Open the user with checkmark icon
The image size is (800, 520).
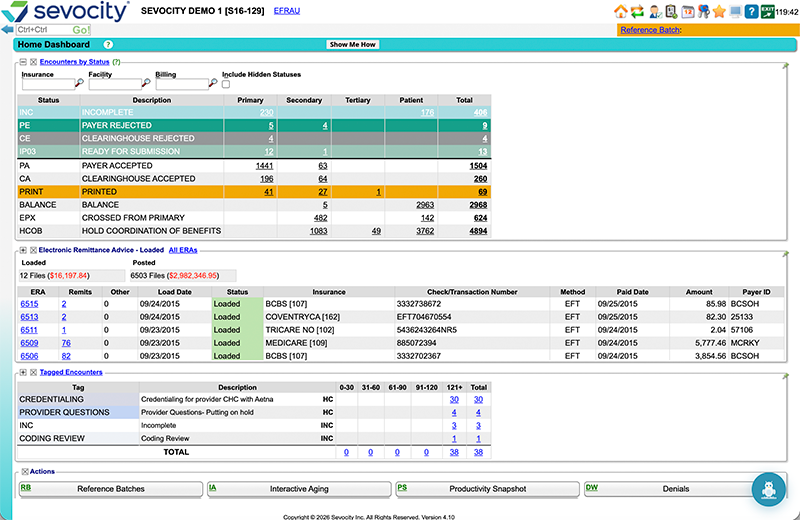click(x=655, y=11)
